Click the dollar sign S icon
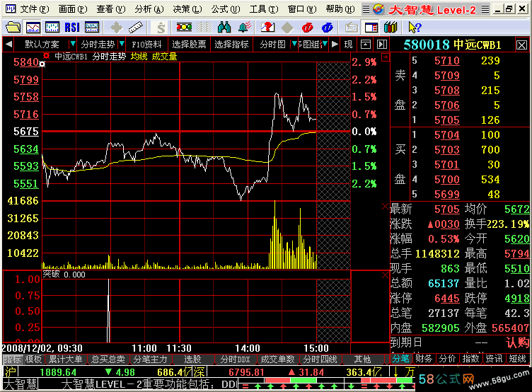This screenshot has height=392, width=532. pyautogui.click(x=161, y=27)
